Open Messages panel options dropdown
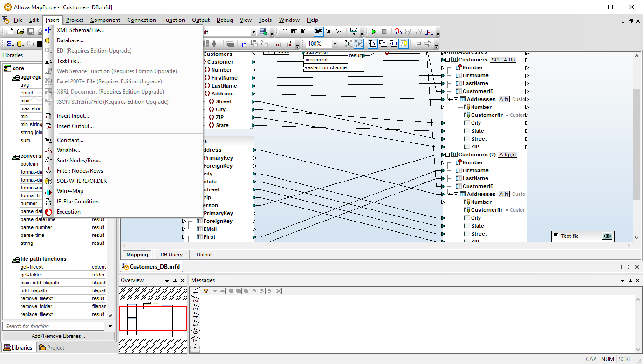643x364 pixels. (622, 281)
